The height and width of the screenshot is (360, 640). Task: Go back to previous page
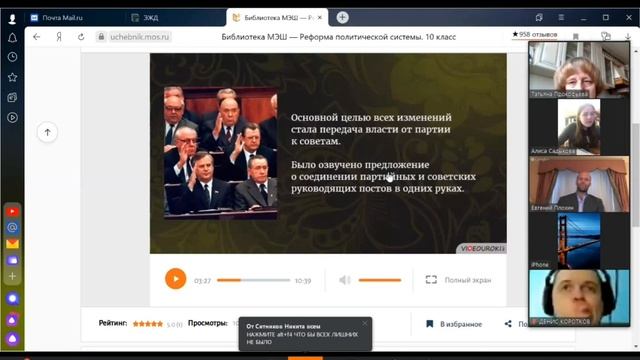pyautogui.click(x=37, y=37)
